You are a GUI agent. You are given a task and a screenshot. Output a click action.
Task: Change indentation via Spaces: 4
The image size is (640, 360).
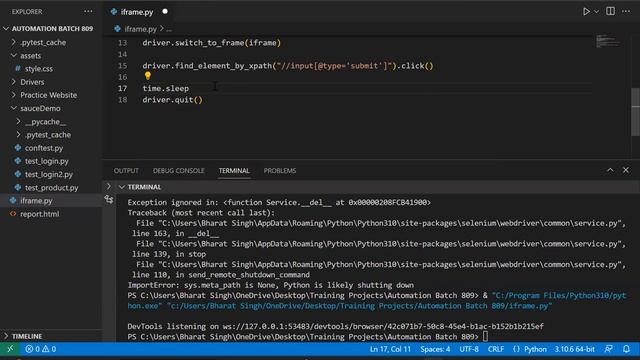click(435, 349)
